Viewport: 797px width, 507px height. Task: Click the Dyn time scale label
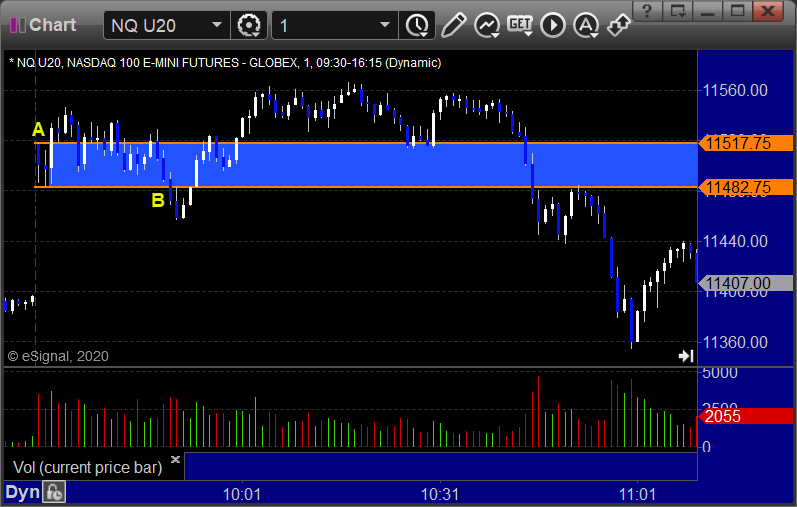pyautogui.click(x=22, y=492)
